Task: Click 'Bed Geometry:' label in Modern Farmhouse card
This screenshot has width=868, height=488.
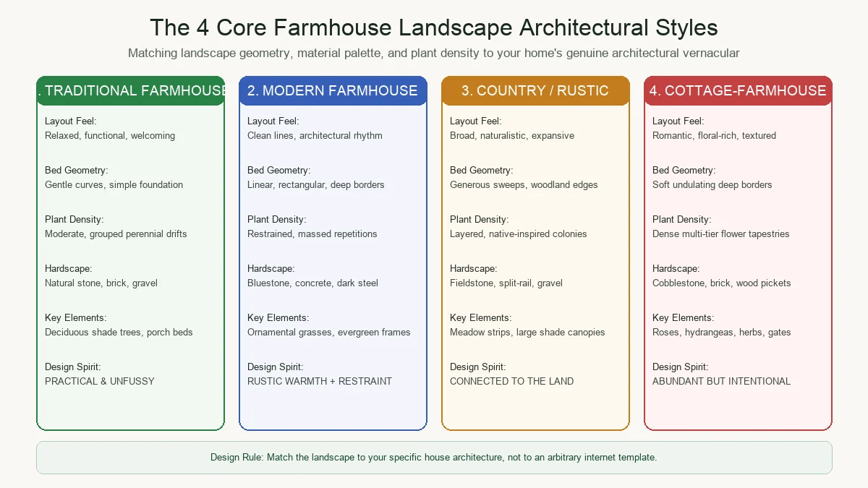Action: (279, 170)
